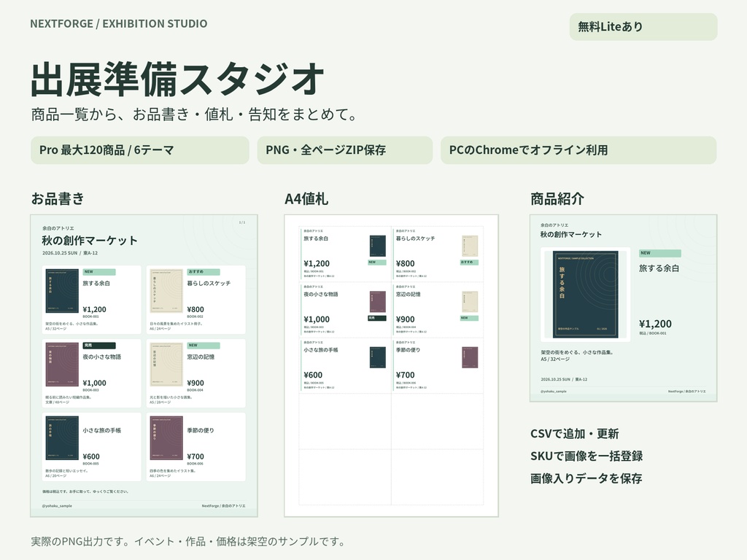
Task: Click the large 旅する余白 cover in 商品紹介 card
Action: (586, 295)
